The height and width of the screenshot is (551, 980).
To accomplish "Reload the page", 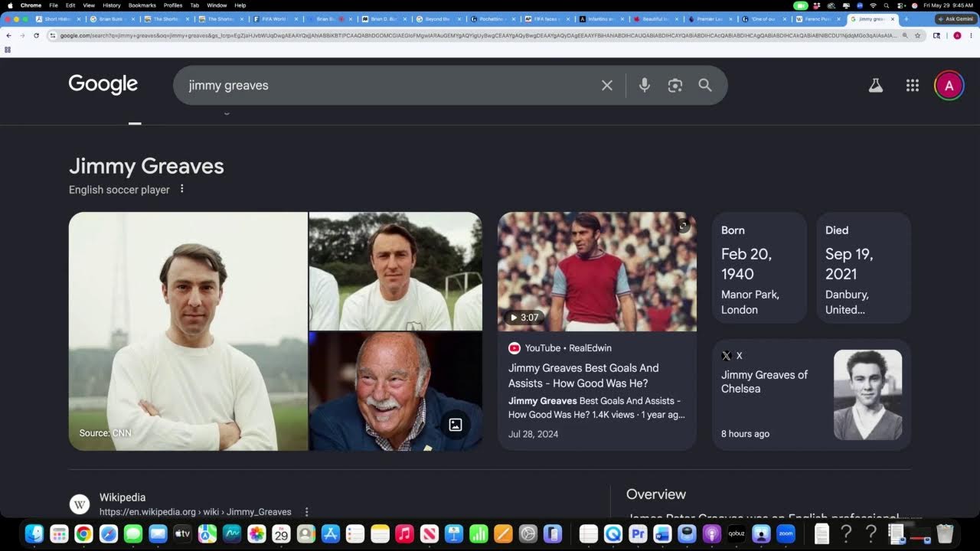I will pos(36,35).
